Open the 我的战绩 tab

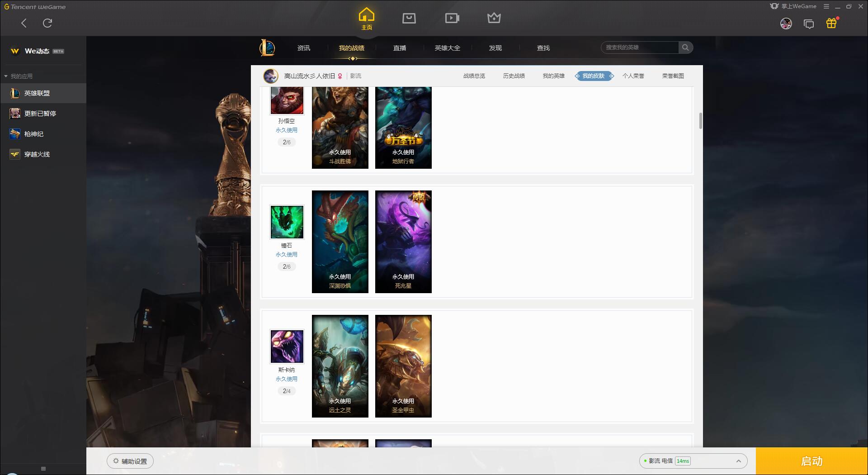[352, 48]
